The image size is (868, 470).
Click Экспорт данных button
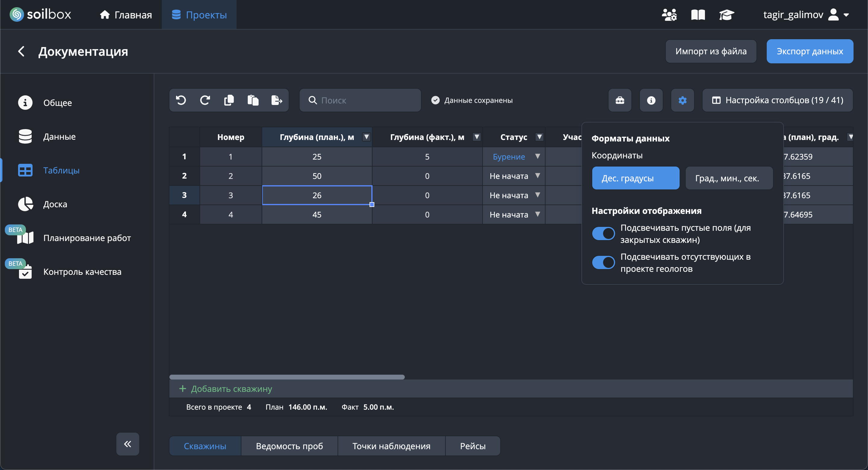coord(809,51)
